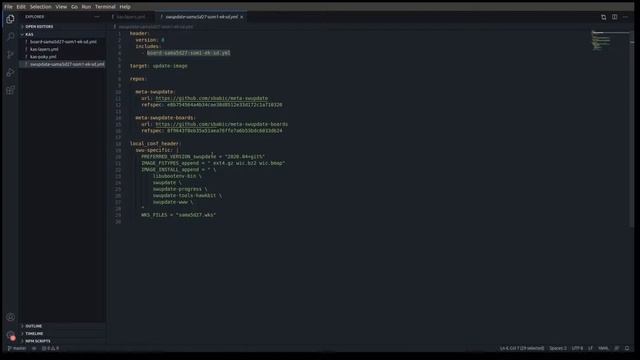Screen dimensions: 640x360
Task: Change indentation via Spaces: 2 indicator
Action: point(558,348)
